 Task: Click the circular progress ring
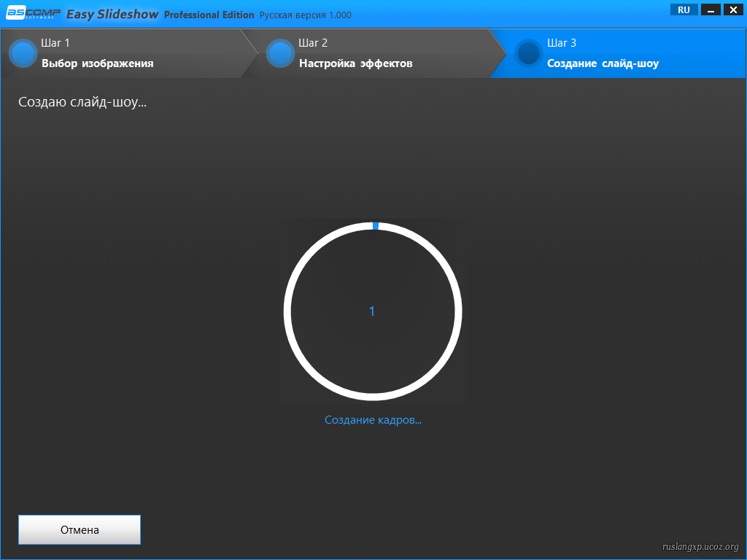coord(373,311)
